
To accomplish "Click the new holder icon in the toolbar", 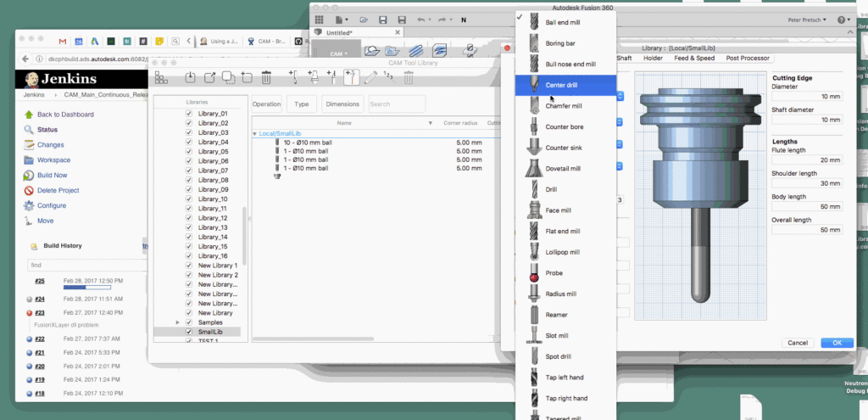I will pyautogui.click(x=312, y=77).
